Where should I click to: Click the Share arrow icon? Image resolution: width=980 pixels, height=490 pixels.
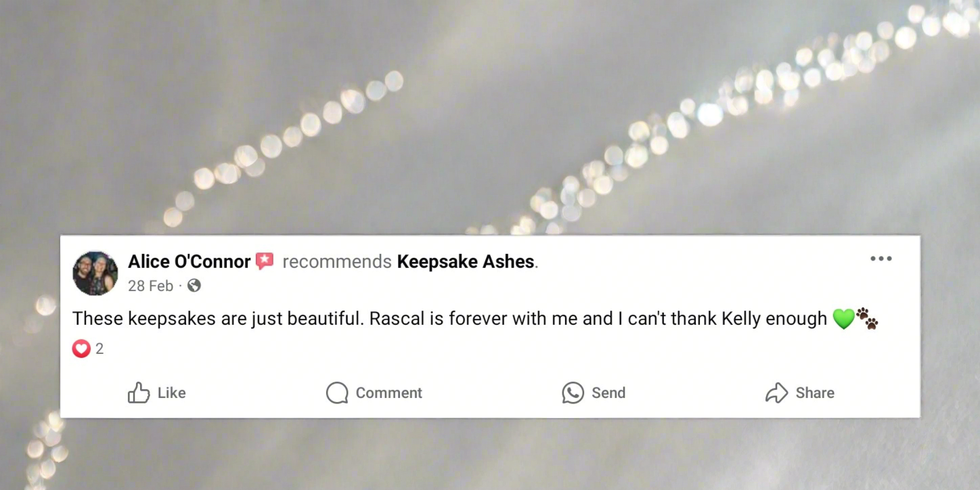pos(776,393)
